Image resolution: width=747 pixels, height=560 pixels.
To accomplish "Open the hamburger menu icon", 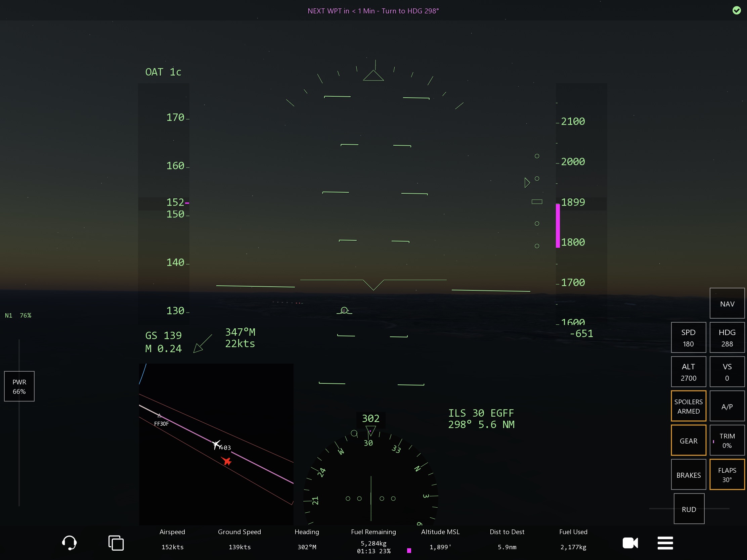I will point(665,543).
